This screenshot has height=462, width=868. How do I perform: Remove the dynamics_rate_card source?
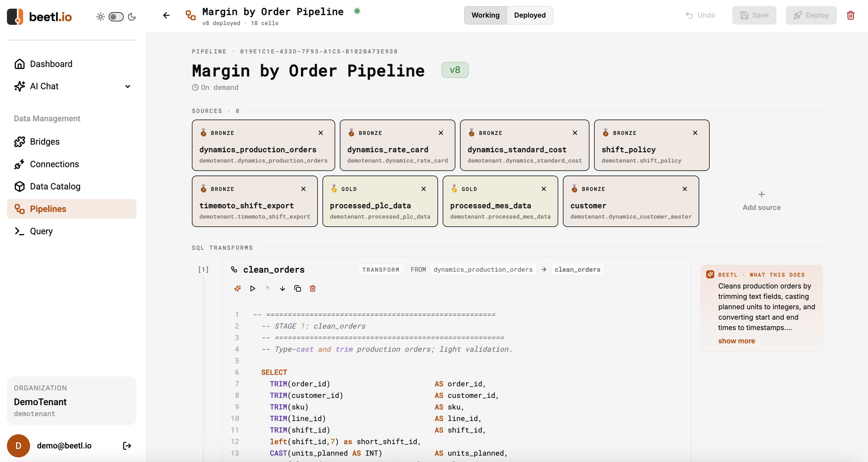coord(441,133)
